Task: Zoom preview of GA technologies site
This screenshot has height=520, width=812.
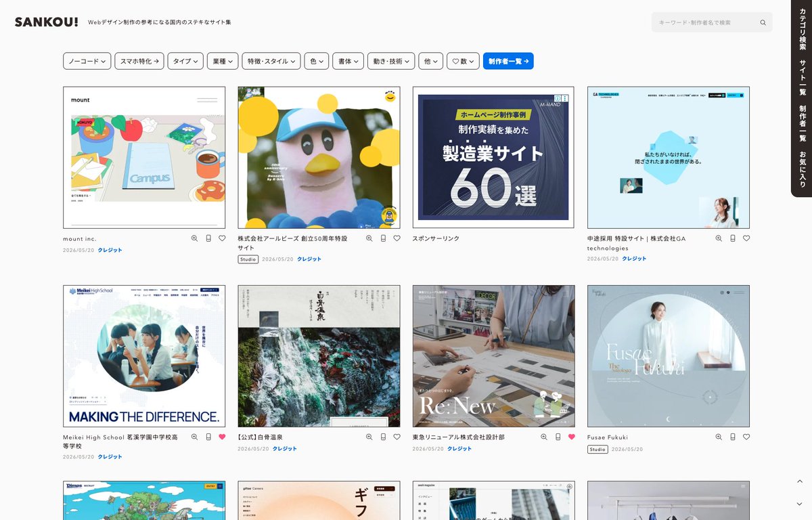Action: 719,238
